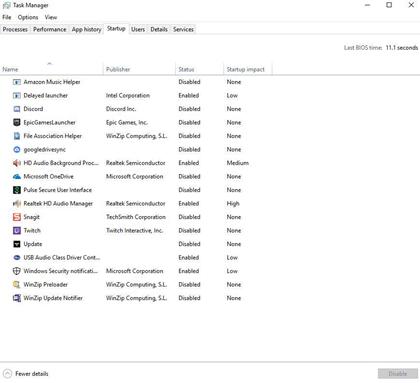Select the Update entry icon
420x383 pixels.
tap(17, 244)
